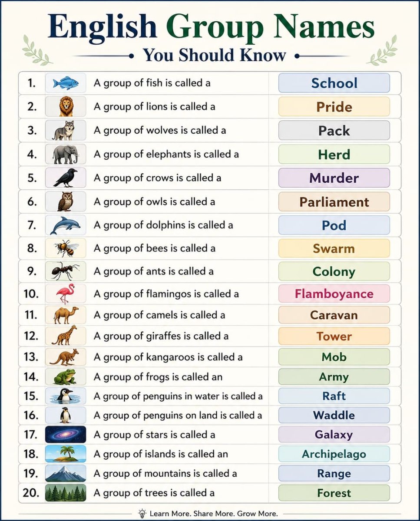Open the island thumbnail in row 18
The height and width of the screenshot is (521, 420).
tap(66, 454)
